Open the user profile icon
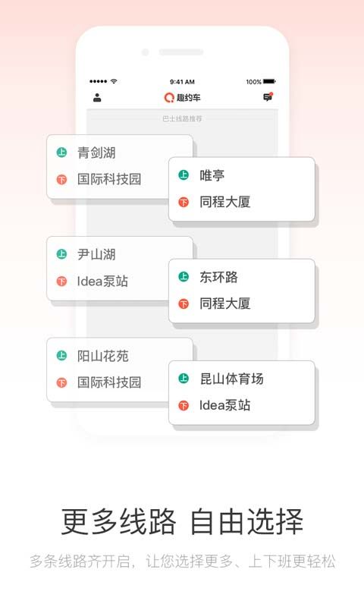364x607 pixels. [x=97, y=98]
